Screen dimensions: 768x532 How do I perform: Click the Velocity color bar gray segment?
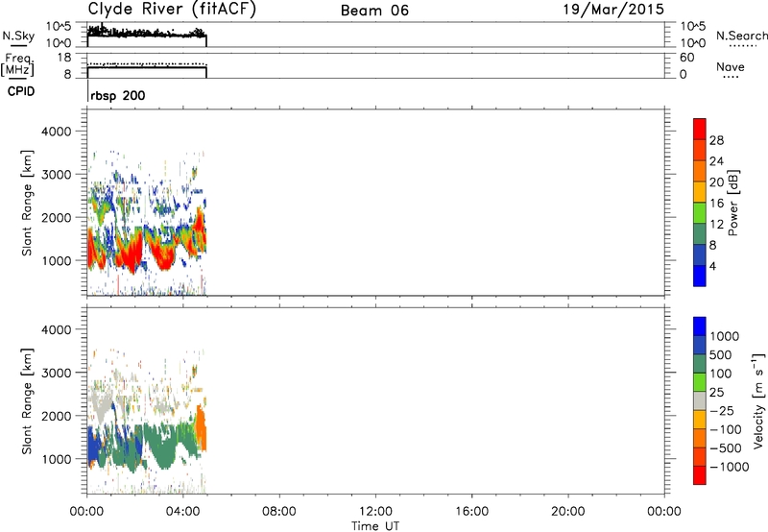(x=700, y=401)
